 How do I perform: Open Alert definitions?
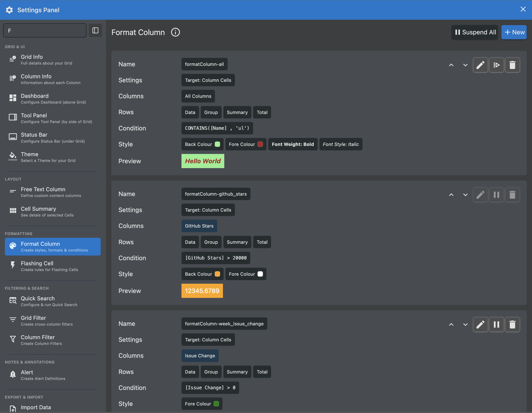pos(53,375)
